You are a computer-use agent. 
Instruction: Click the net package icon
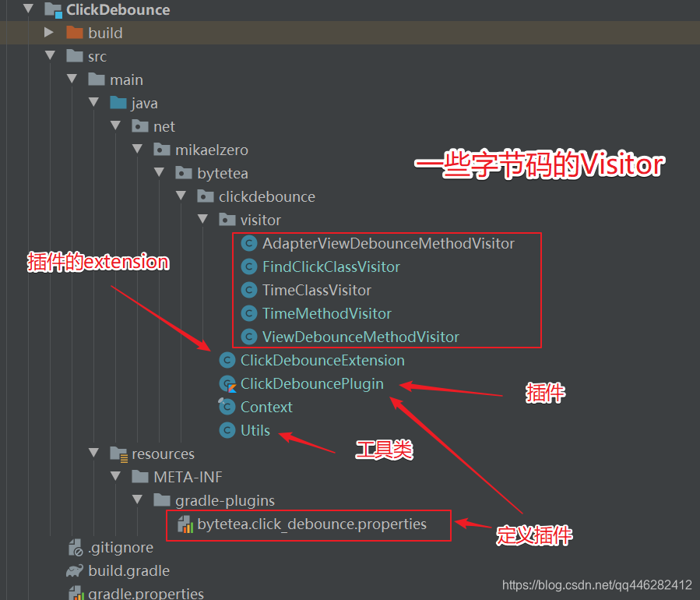pos(140,126)
